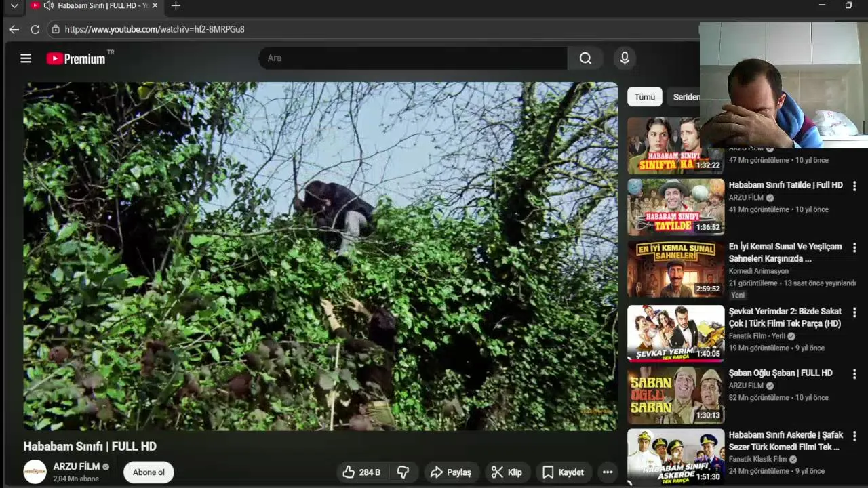Open options menu for Hababam Sınıfı Tatilde

(x=854, y=186)
